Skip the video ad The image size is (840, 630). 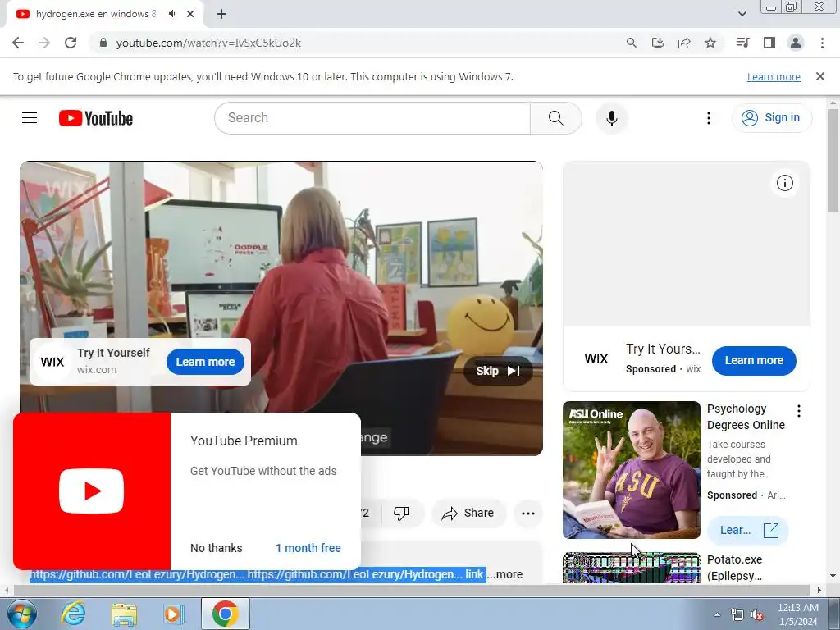click(498, 371)
